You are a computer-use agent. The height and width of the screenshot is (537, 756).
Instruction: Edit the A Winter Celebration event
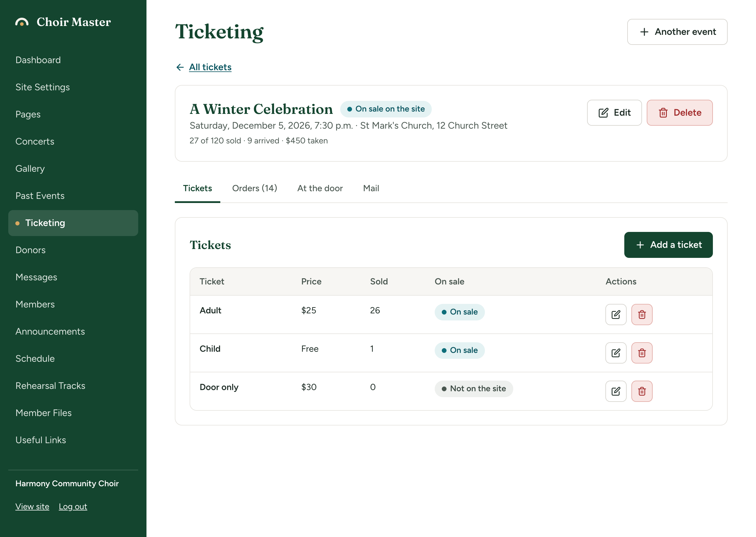(x=614, y=113)
